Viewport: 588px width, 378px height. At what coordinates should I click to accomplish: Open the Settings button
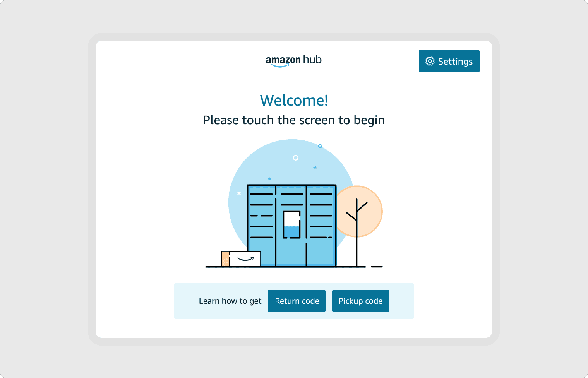[449, 61]
